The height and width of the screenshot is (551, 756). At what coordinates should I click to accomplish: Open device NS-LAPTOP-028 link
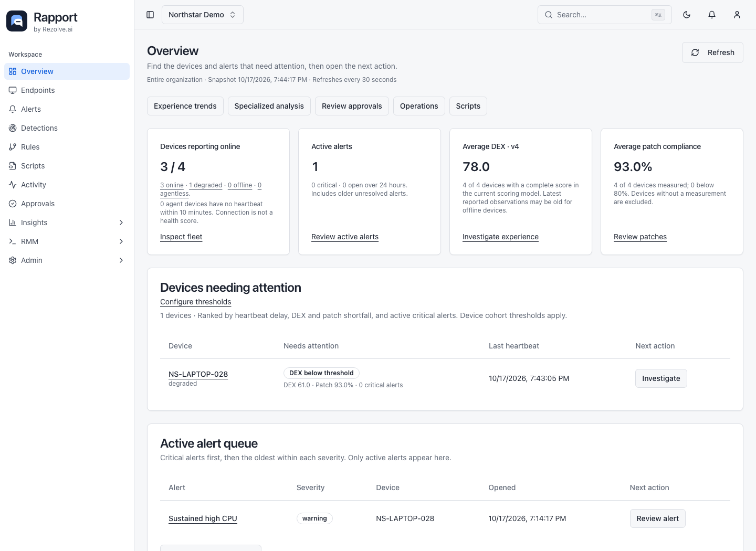pyautogui.click(x=198, y=374)
